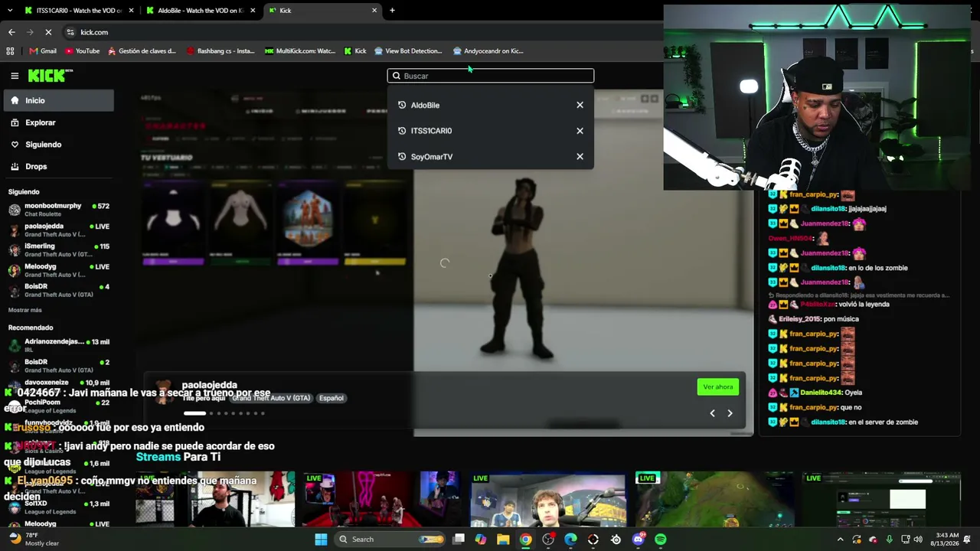
Task: Open Discord from the taskbar
Action: point(639,540)
